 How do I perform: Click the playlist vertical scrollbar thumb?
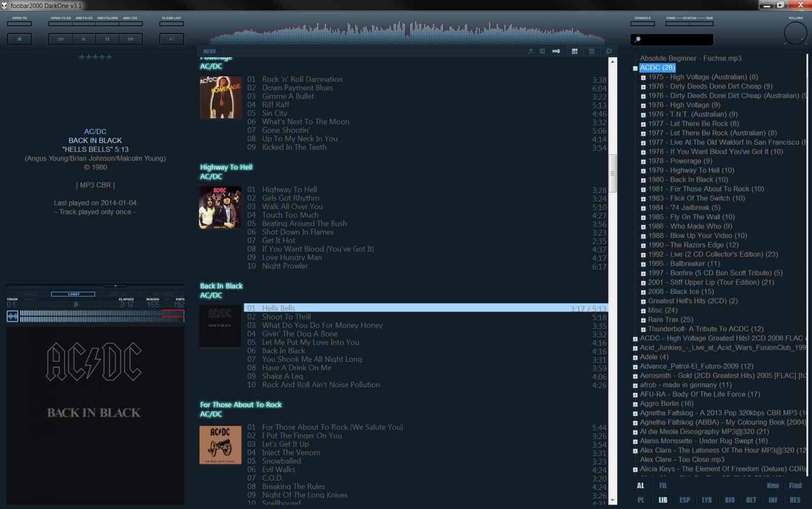613,173
